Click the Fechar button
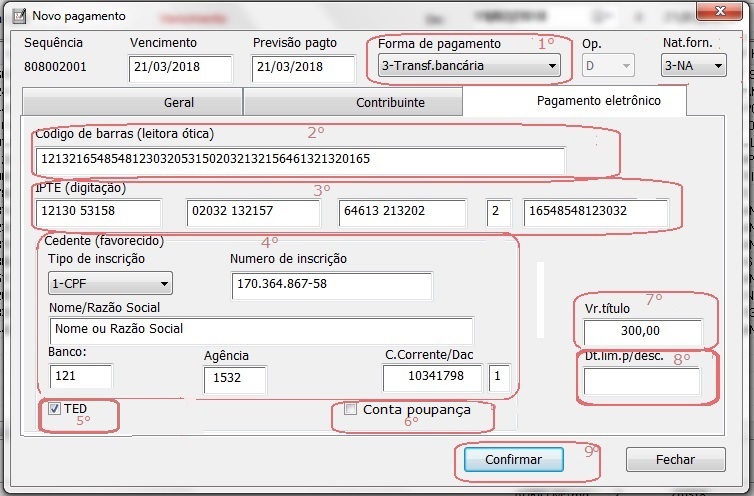The height and width of the screenshot is (496, 754). 675,460
